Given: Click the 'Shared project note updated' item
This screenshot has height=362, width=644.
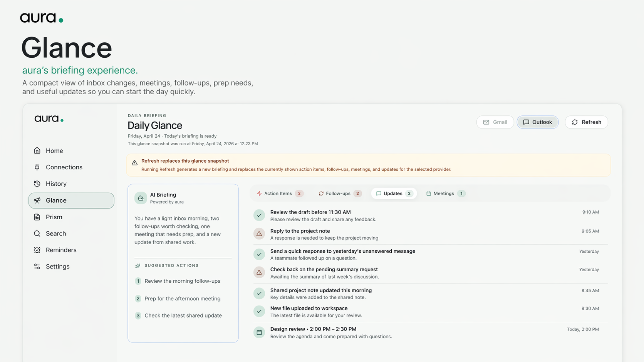Looking at the screenshot, I should [x=321, y=290].
